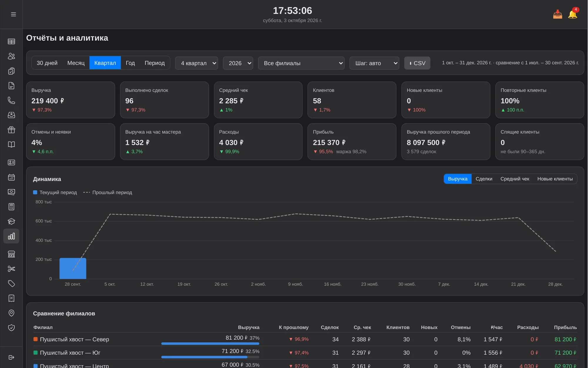This screenshot has height=368, width=588.
Task: Open the Шаг: авто step dropdown
Action: tap(374, 63)
